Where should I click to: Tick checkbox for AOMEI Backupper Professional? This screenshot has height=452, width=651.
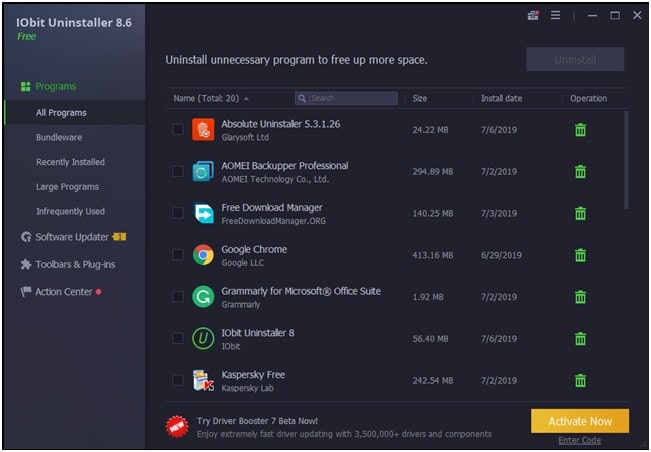pos(178,171)
